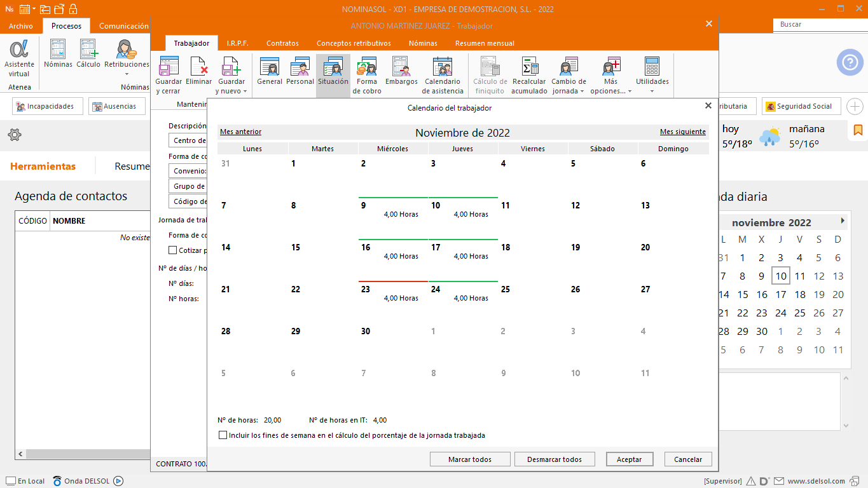Screen dimensions: 868x488
Task: Enable including weekends in workday percentage
Action: pos(223,435)
